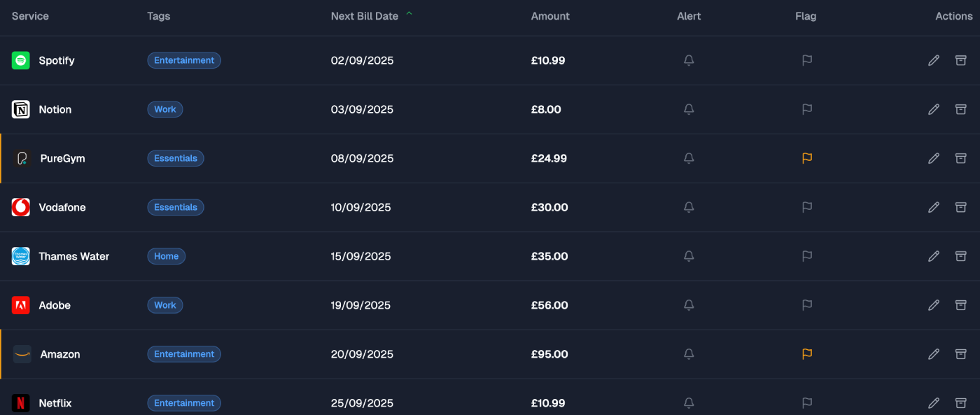Archive the Notion subscription
980x415 pixels.
960,109
